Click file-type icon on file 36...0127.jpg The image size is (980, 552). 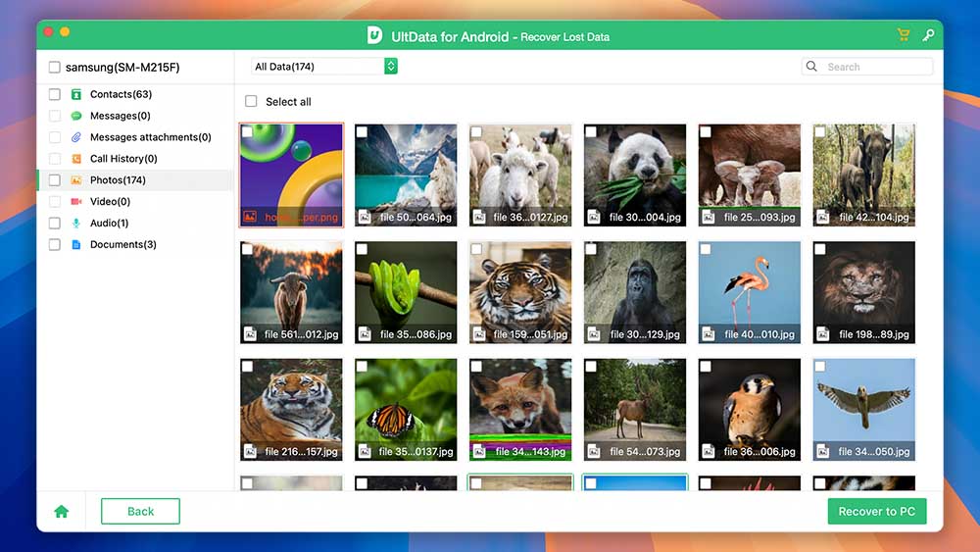point(479,217)
